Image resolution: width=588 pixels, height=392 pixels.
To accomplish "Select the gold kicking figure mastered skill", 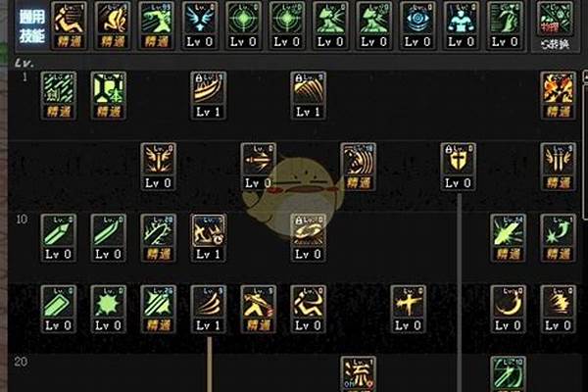I will pos(259,309).
